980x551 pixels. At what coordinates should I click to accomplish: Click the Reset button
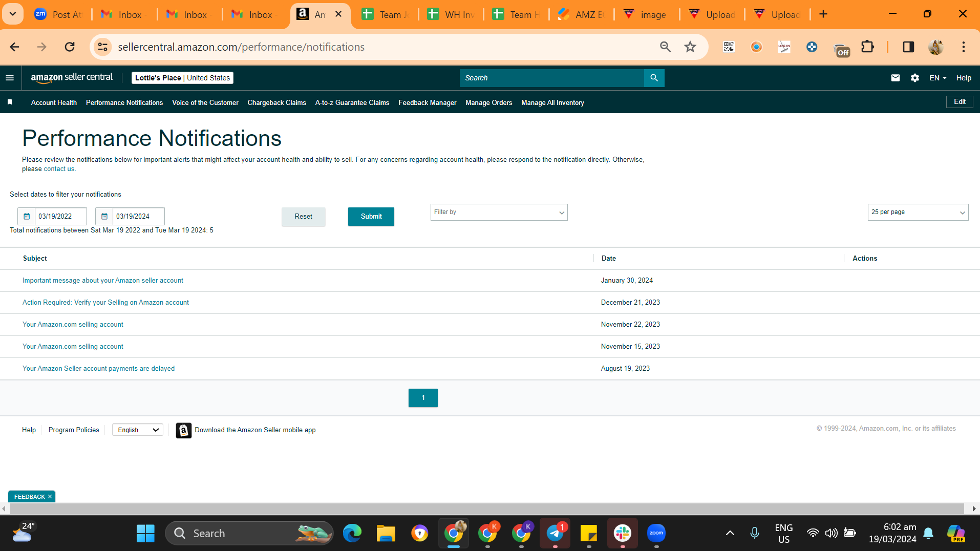tap(303, 217)
